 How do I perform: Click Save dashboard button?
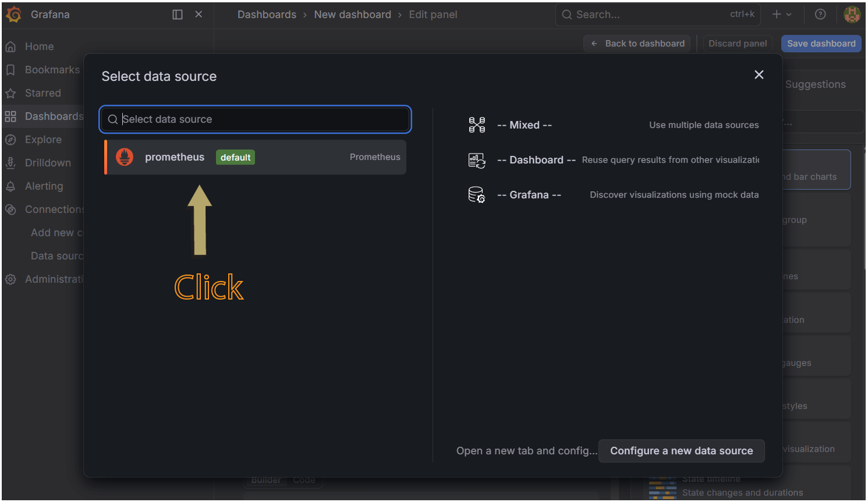821,43
